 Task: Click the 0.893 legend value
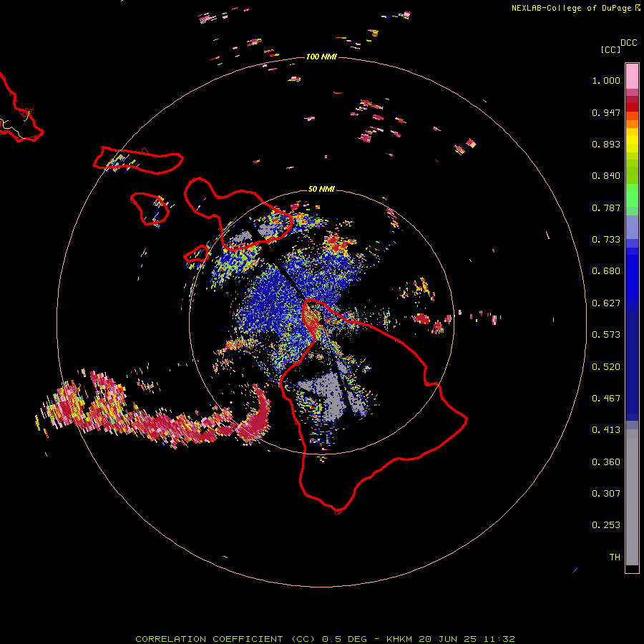coord(606,144)
